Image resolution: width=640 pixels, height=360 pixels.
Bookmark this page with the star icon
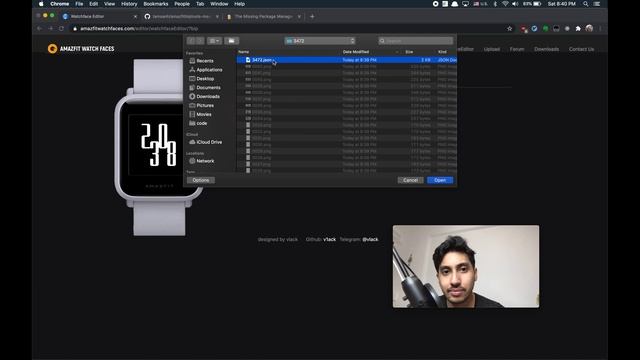[x=509, y=29]
